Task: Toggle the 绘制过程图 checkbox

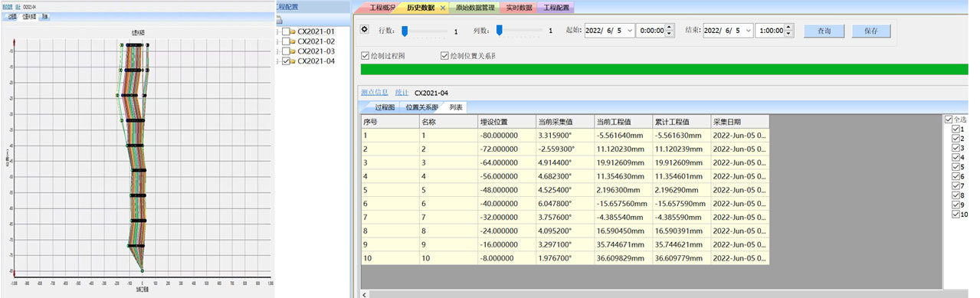Action: 365,56
